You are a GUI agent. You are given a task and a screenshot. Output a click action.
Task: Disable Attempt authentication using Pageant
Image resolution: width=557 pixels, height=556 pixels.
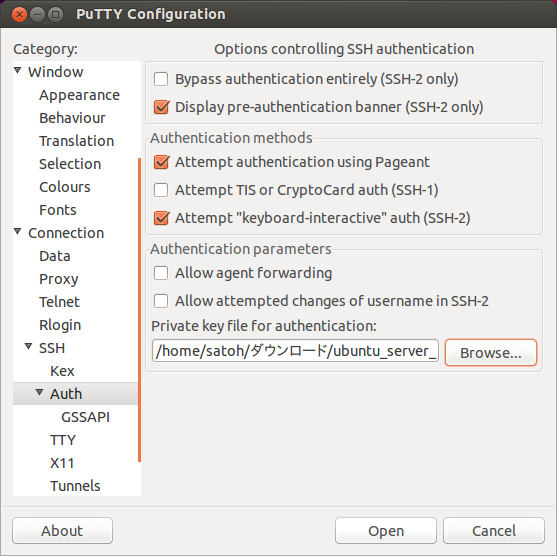161,162
